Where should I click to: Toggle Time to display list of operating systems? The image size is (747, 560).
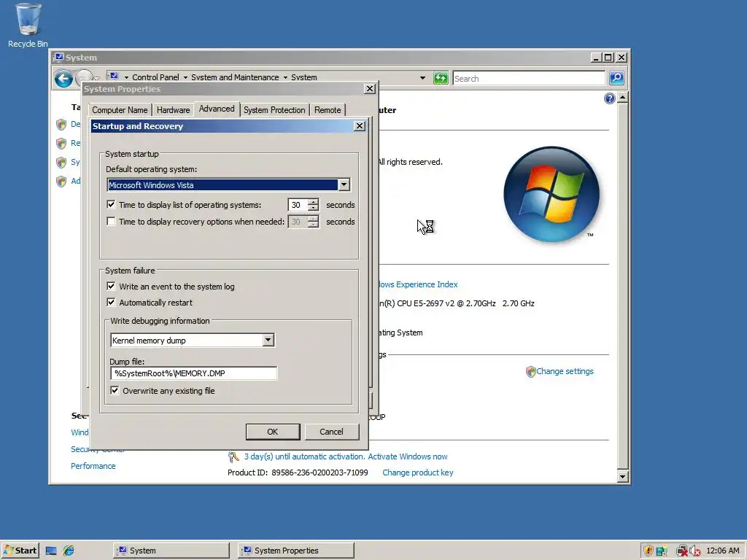(111, 205)
